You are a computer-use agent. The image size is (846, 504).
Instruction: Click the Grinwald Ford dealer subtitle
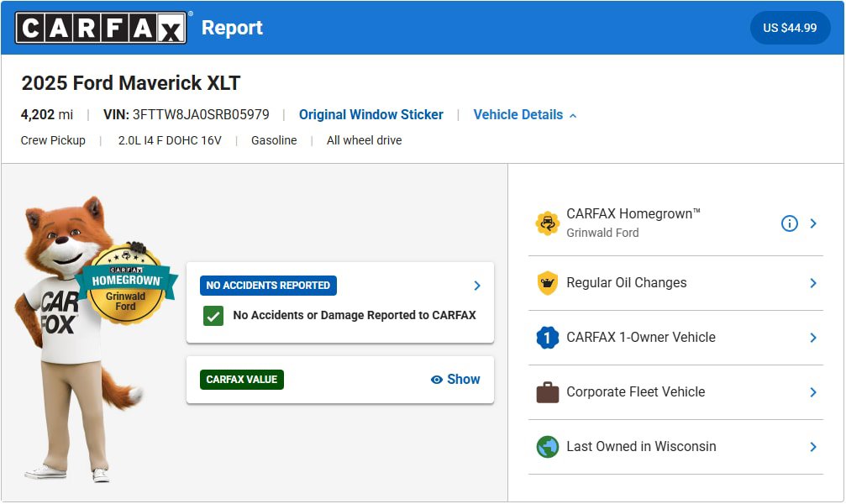602,233
